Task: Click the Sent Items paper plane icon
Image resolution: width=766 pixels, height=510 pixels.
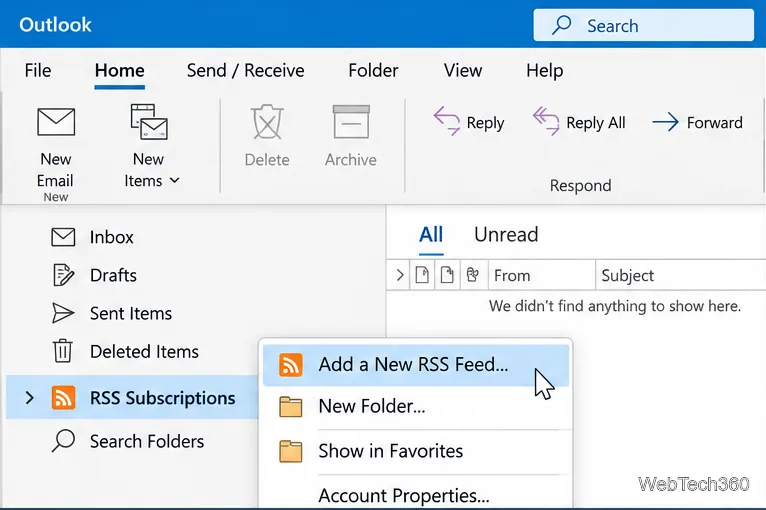Action: tap(63, 313)
